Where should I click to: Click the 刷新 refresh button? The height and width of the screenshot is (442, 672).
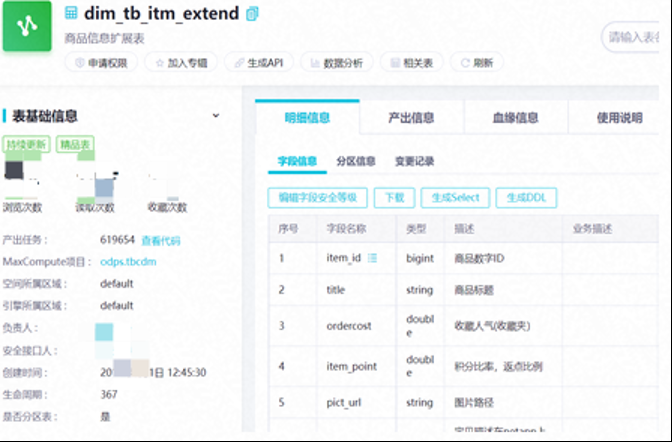point(477,63)
